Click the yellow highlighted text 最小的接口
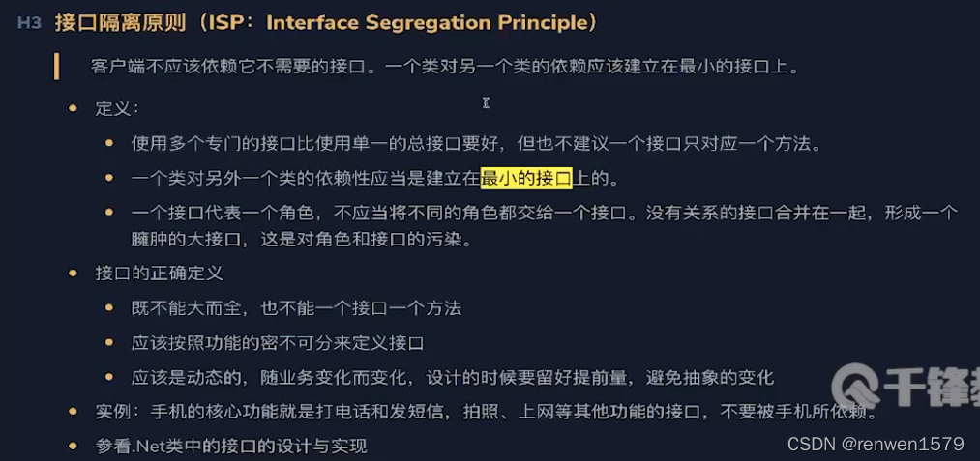The width and height of the screenshot is (980, 461). click(x=526, y=179)
